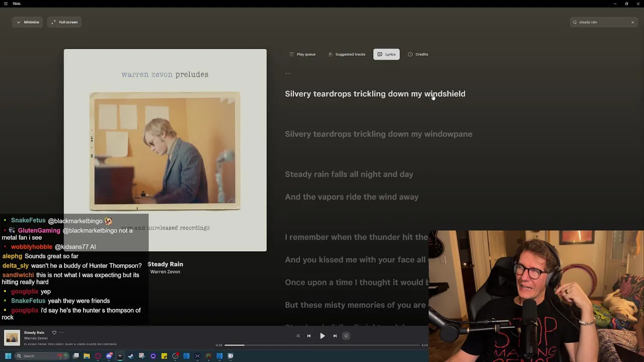
Task: Toggle repeat mode
Action: click(346, 336)
